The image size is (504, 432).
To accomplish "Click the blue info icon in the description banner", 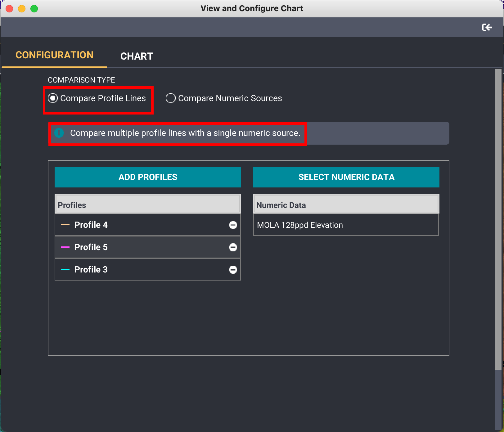I will coord(59,133).
